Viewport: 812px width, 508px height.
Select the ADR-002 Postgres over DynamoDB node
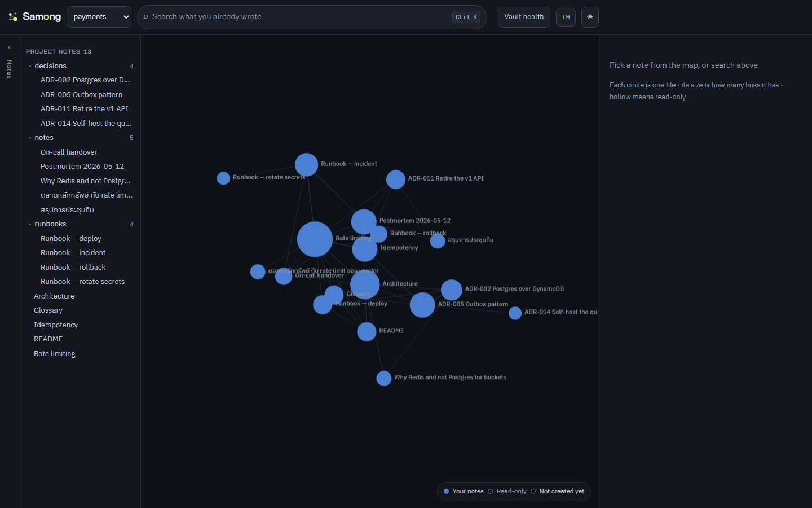(452, 290)
